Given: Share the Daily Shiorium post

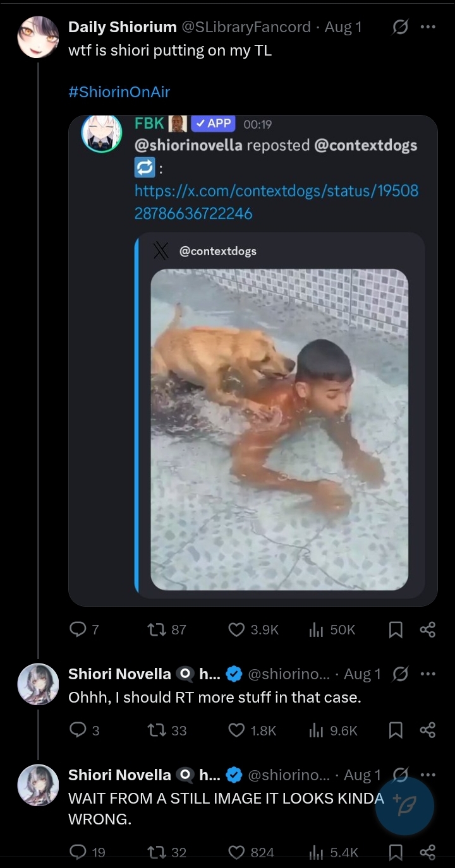Looking at the screenshot, I should click(428, 629).
